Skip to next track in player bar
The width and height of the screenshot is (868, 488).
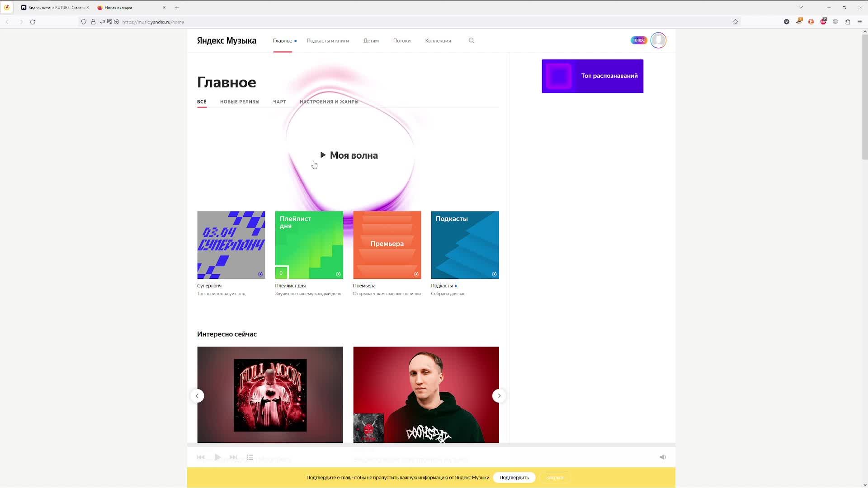point(233,457)
